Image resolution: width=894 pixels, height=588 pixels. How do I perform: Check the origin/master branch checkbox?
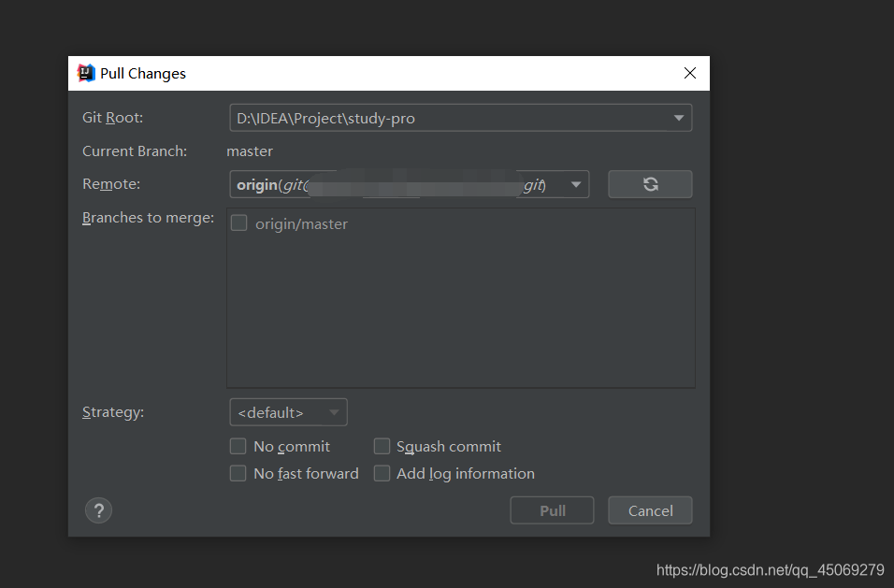238,222
